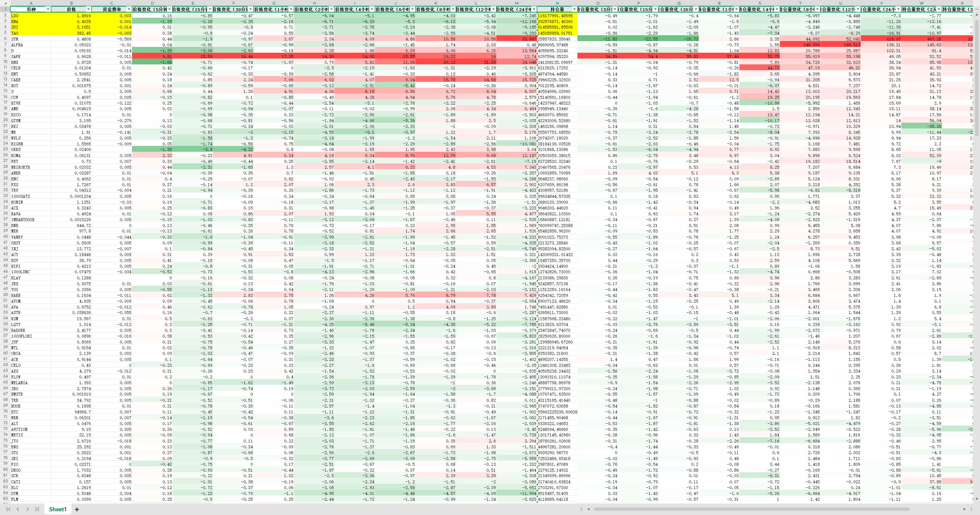
Task: Expand filter on 价格变化 24小时 column
Action: [534, 9]
